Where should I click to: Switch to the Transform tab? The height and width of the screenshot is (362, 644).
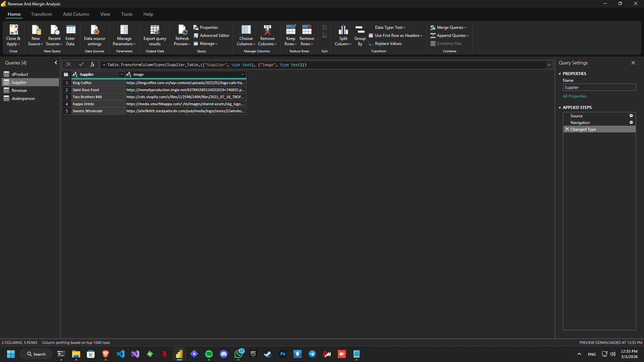coord(42,14)
